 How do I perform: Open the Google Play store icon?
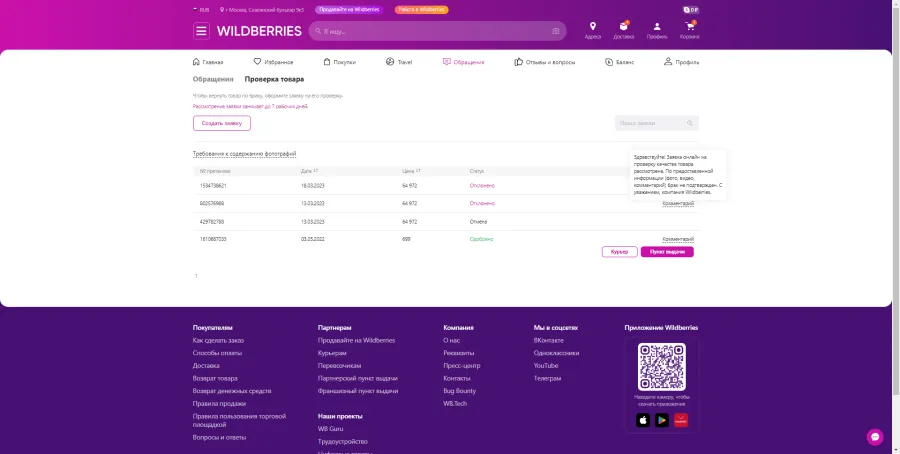click(x=662, y=421)
